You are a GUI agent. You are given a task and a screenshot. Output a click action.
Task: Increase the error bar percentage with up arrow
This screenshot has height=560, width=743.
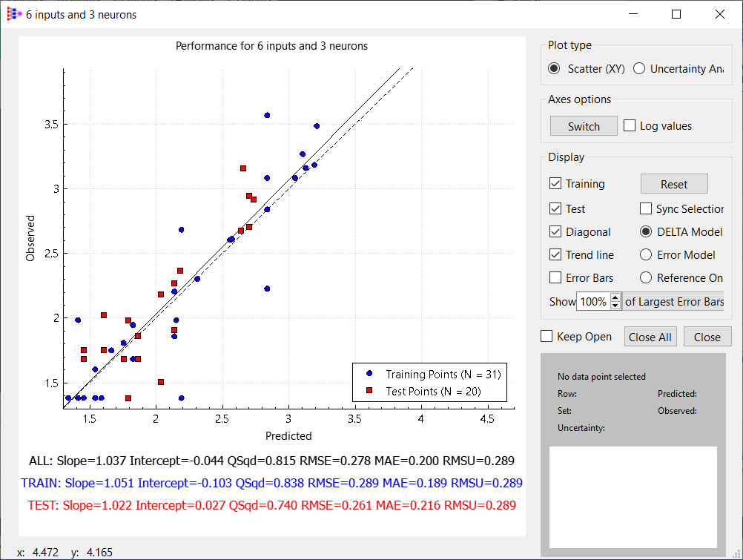615,297
